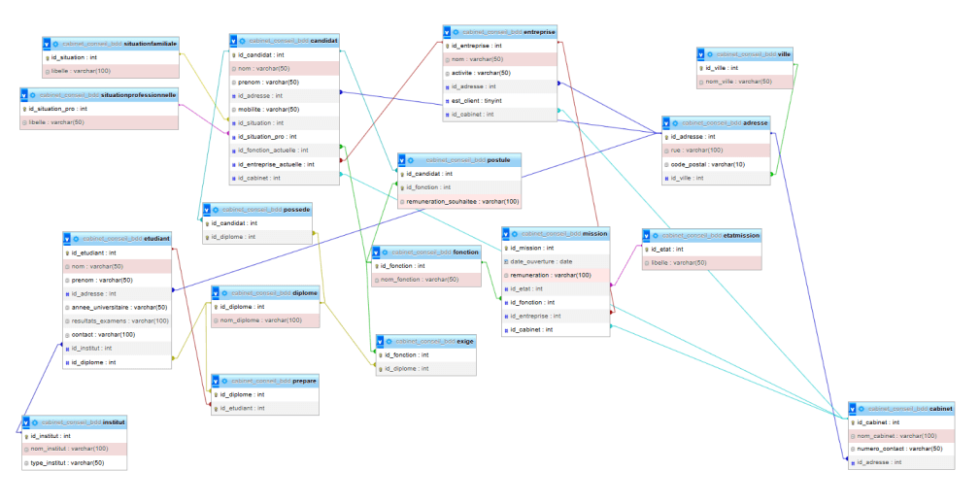This screenshot has width=980, height=504.
Task: Click the cabinet_conseil_bdd link on possede table
Action: click(245, 210)
